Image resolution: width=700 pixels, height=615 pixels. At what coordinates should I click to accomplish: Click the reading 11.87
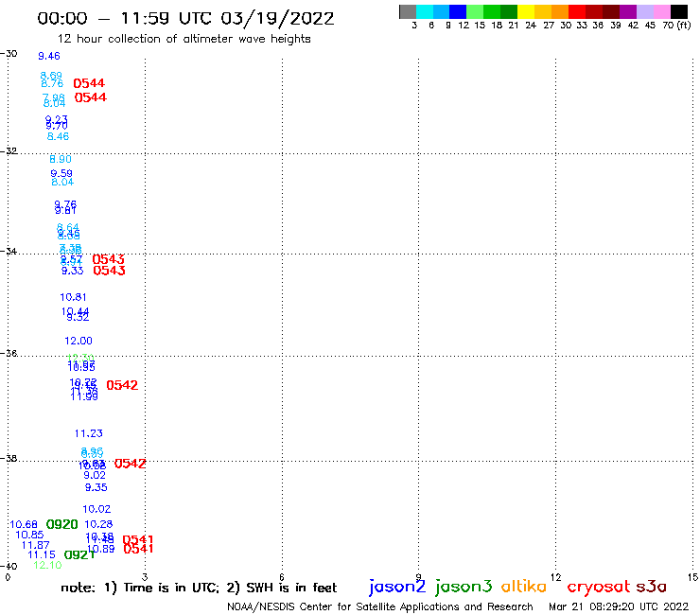[x=36, y=545]
